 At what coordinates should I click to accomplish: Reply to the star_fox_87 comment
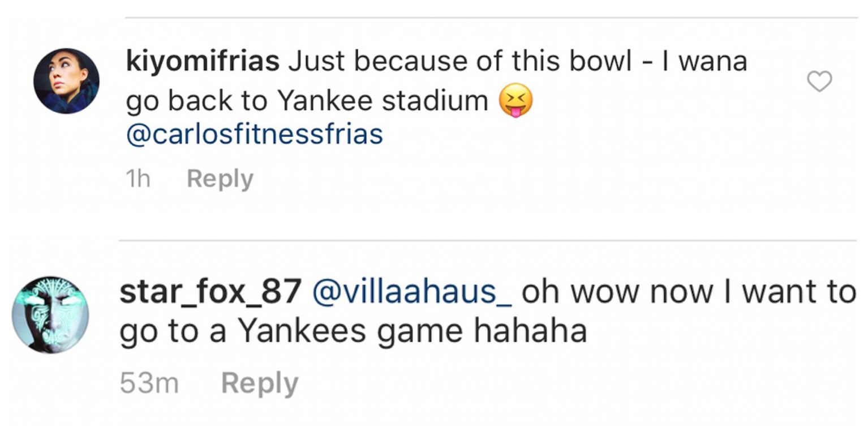pyautogui.click(x=259, y=384)
